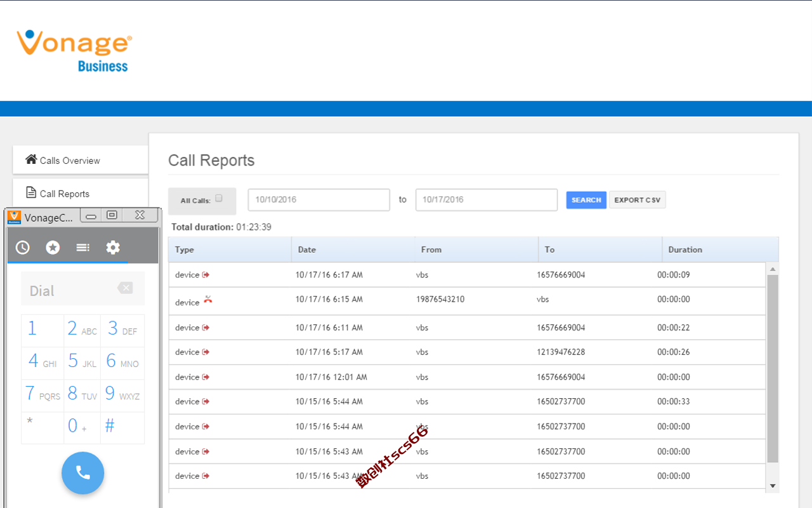Image resolution: width=812 pixels, height=508 pixels.
Task: Click duration 00:00:22
Action: 674,328
